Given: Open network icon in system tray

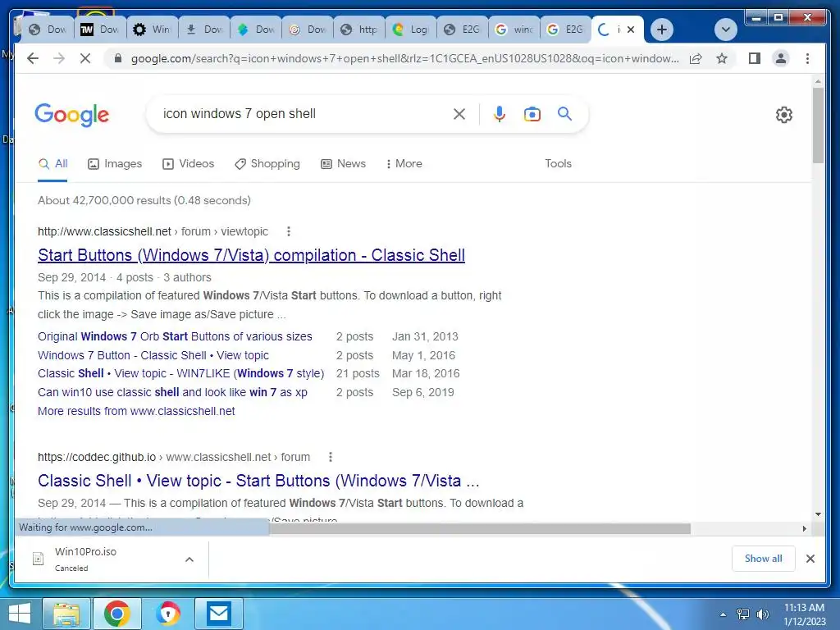Looking at the screenshot, I should click(743, 614).
